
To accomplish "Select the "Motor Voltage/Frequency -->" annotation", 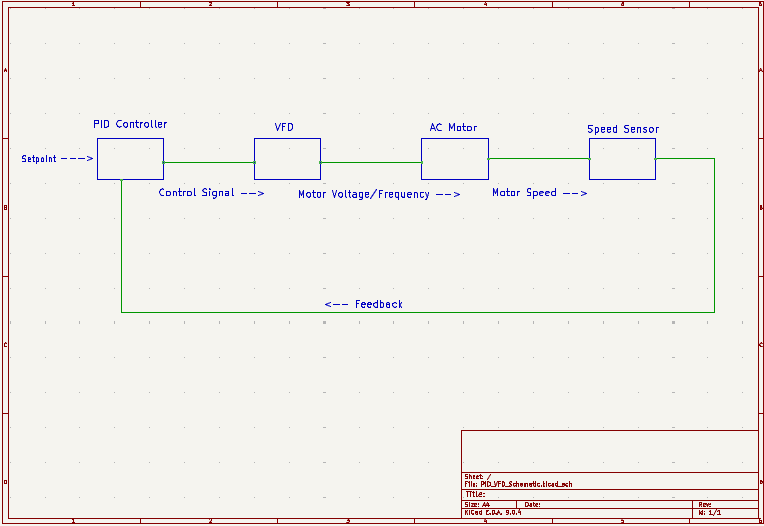I will click(x=379, y=194).
